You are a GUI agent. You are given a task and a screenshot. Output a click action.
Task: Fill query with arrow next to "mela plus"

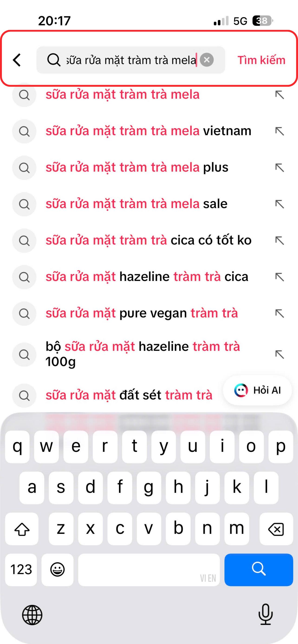pyautogui.click(x=279, y=168)
